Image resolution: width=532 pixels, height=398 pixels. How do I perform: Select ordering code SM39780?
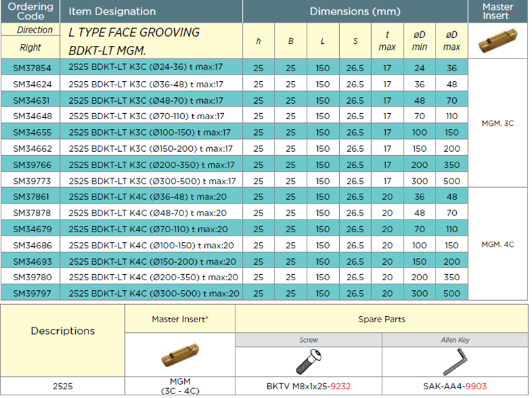[33, 278]
